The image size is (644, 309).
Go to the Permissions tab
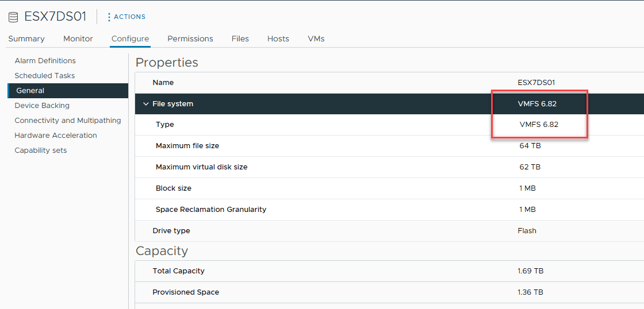(190, 38)
